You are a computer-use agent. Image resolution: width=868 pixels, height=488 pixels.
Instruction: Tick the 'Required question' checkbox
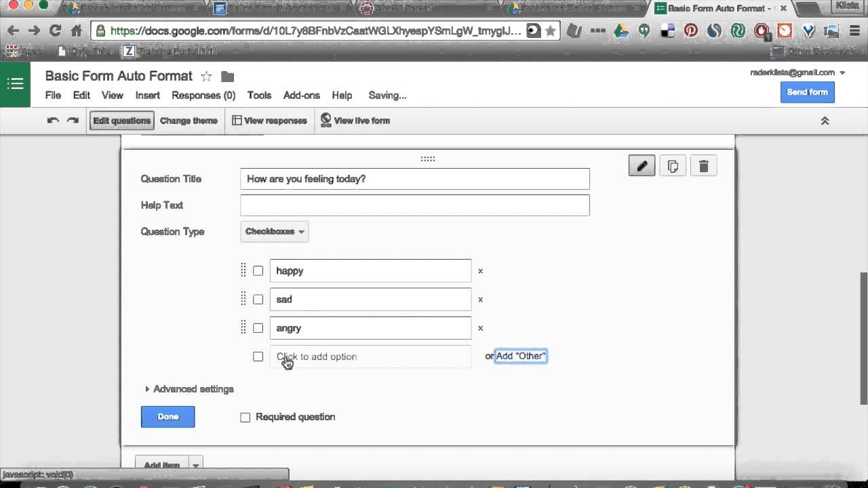click(x=245, y=418)
